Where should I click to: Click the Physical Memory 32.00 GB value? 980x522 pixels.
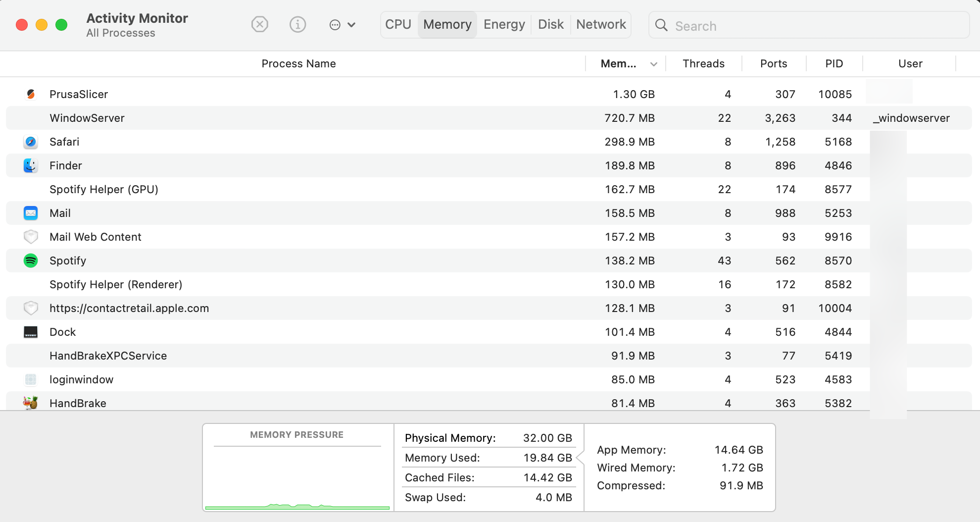(547, 438)
